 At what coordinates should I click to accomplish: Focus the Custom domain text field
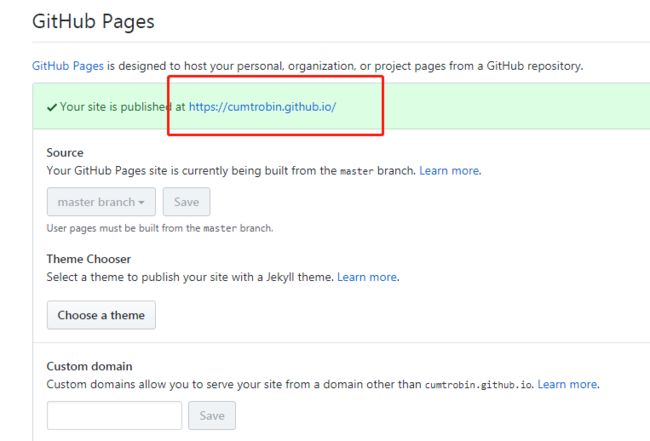pos(114,415)
